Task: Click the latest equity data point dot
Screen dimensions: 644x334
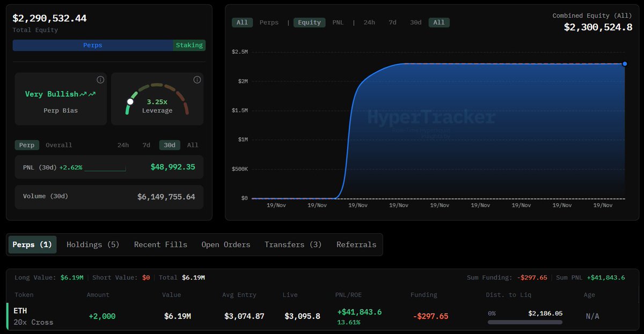Action: click(x=624, y=64)
